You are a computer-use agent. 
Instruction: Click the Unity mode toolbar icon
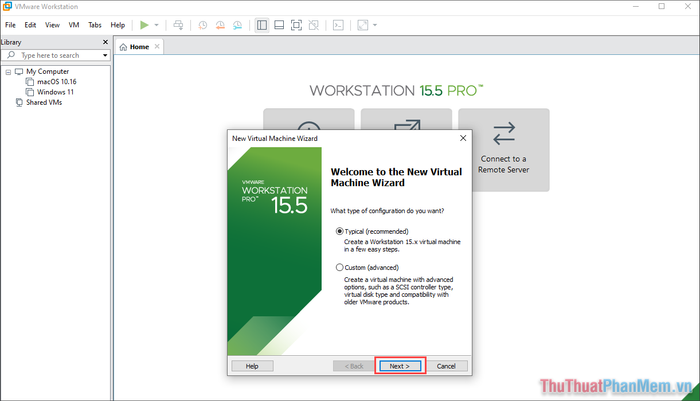(314, 25)
